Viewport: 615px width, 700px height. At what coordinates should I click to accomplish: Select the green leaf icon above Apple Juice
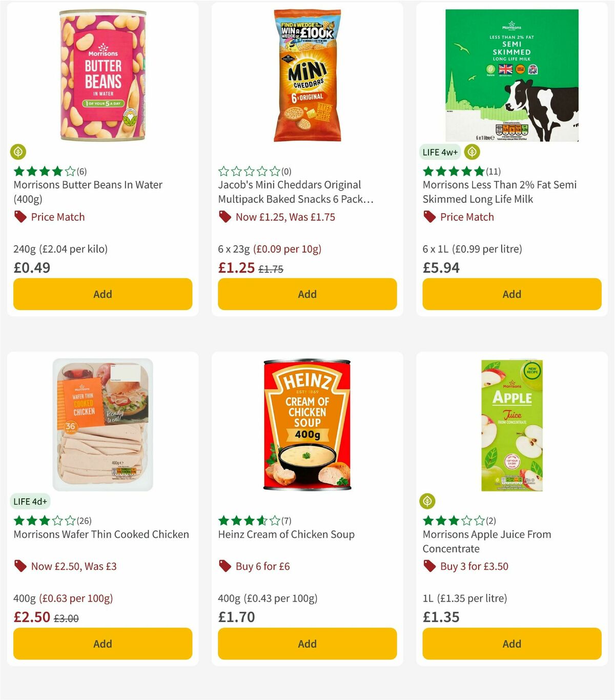tap(428, 502)
